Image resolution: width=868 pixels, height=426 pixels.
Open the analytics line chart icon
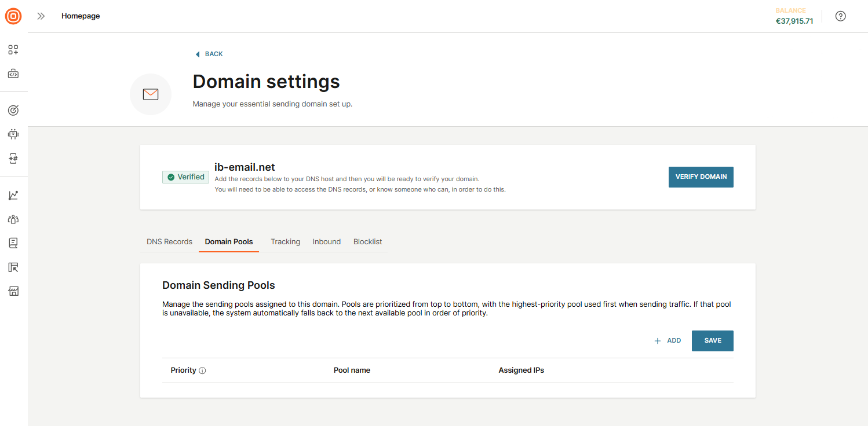(13, 195)
